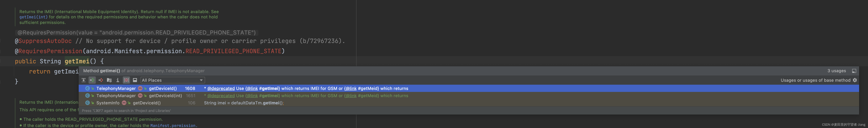Click the group by directory icon

tap(109, 80)
